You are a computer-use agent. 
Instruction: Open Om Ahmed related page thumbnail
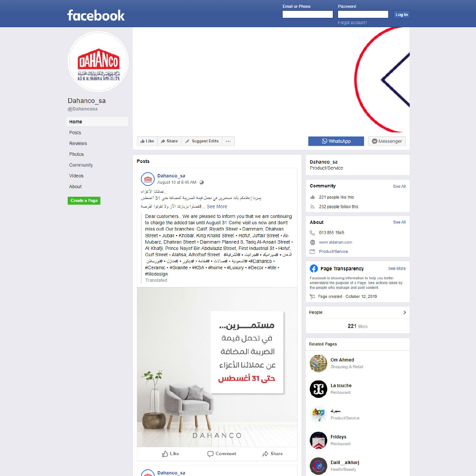tap(318, 363)
